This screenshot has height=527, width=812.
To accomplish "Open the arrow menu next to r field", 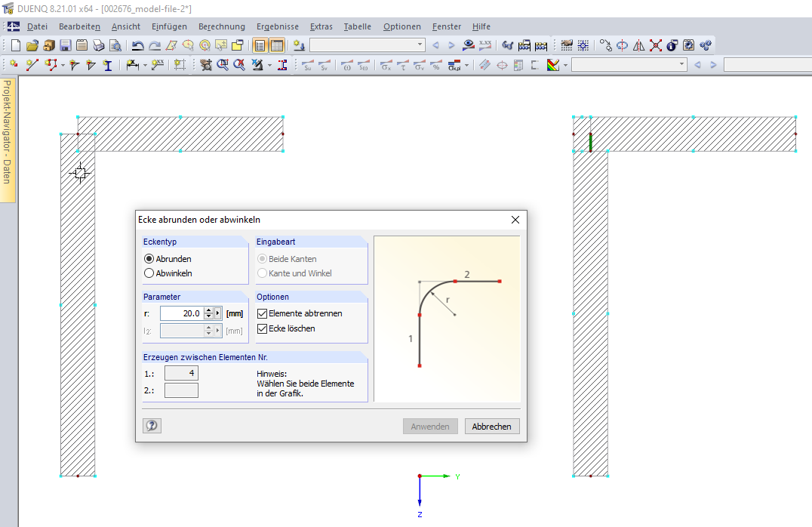I will point(217,313).
